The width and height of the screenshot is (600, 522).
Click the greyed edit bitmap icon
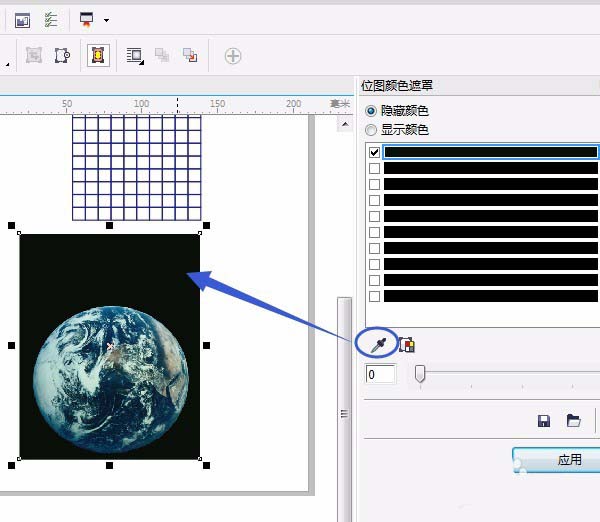34,55
